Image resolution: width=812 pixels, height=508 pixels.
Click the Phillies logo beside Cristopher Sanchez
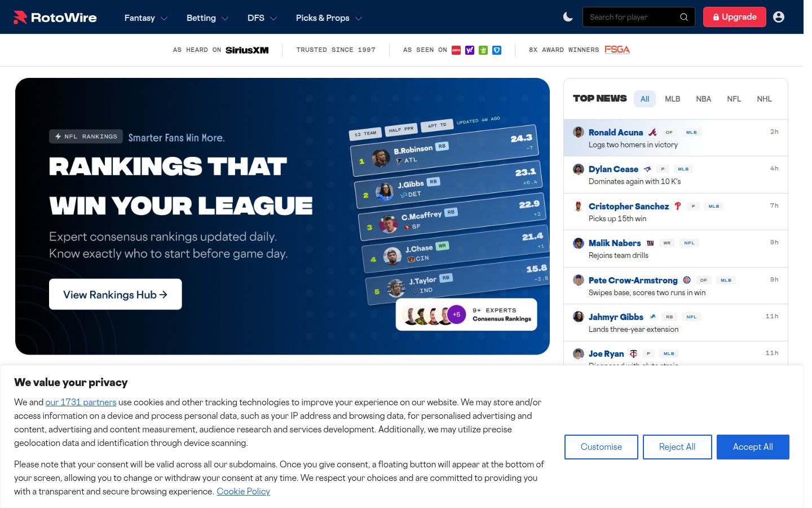pos(678,206)
